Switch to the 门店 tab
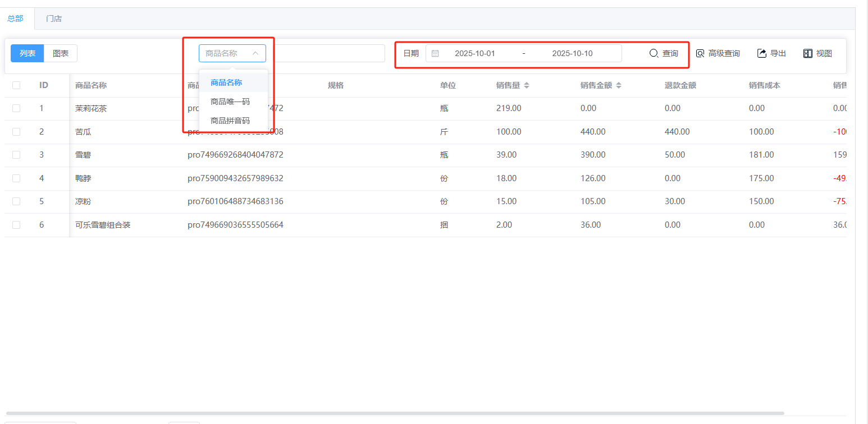 (54, 19)
